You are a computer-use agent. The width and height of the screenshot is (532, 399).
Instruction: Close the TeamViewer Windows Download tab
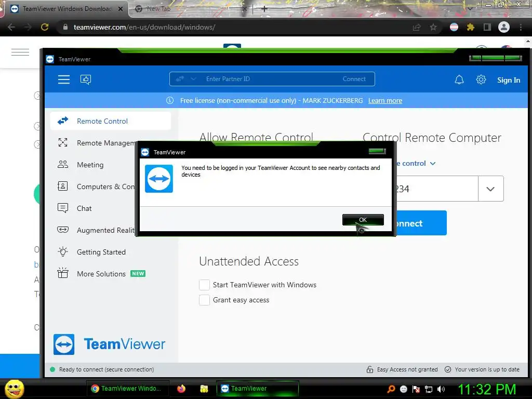[121, 9]
